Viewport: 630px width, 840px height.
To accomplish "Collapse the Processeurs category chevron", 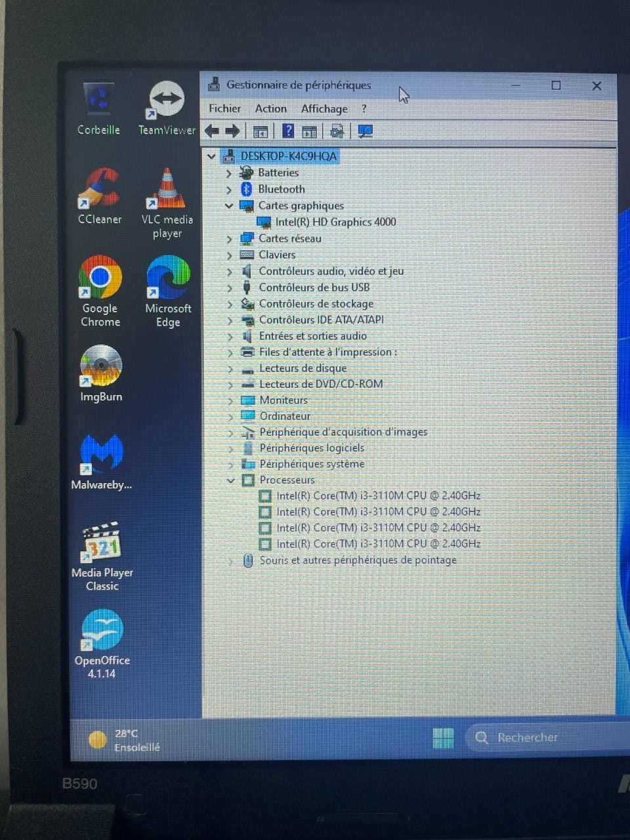I will click(x=230, y=480).
